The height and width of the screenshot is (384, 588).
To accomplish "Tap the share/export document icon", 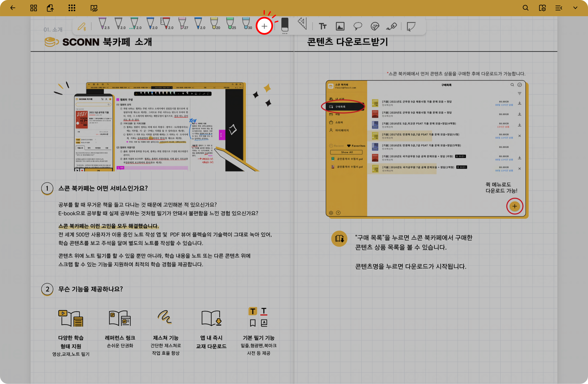I will (x=50, y=8).
